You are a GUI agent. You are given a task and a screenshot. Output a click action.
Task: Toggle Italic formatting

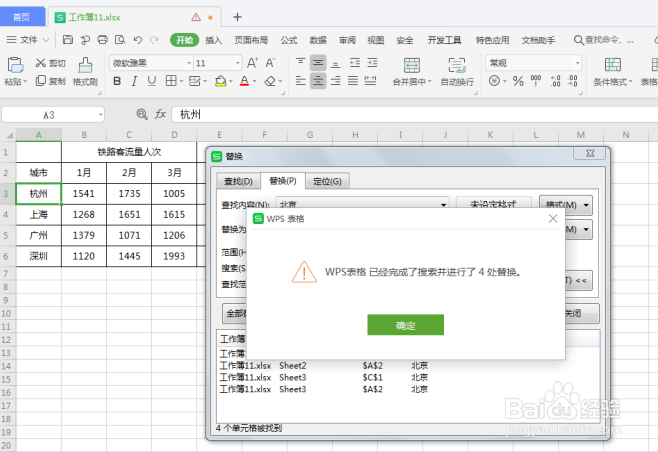click(134, 81)
